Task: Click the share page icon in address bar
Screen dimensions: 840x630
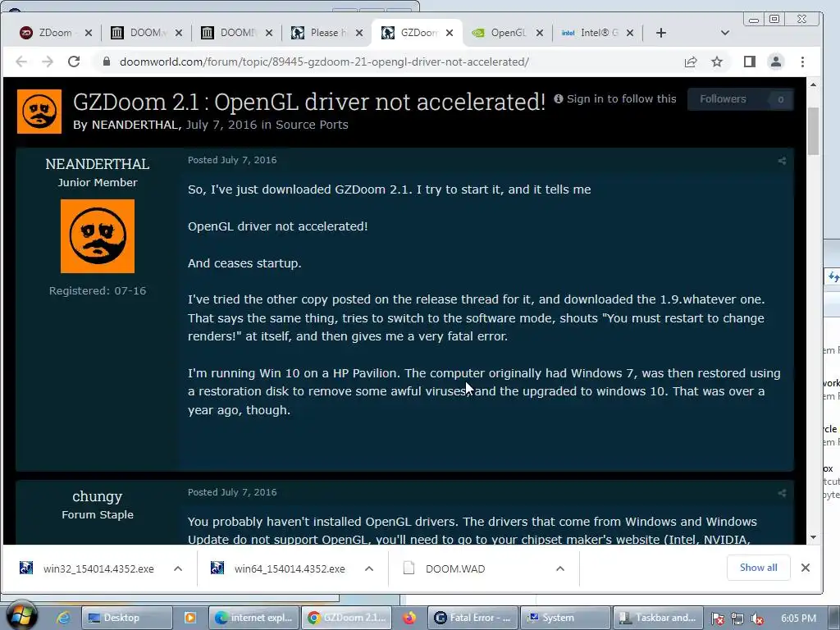Action: click(x=691, y=62)
